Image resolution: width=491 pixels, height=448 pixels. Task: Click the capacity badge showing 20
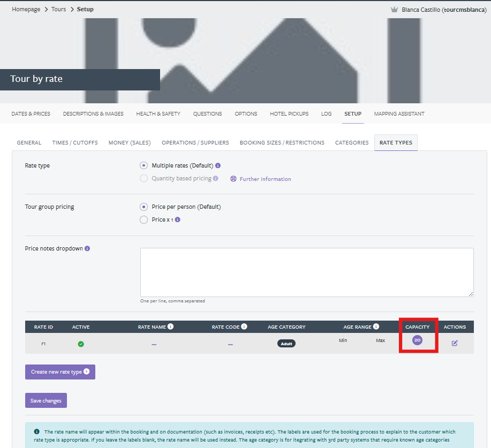point(417,340)
